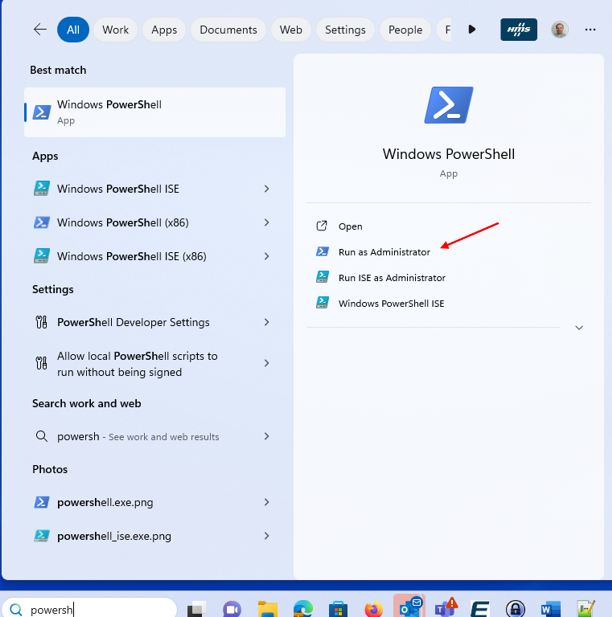
Task: Click the Run as Administrator PowerShell icon
Action: [322, 251]
